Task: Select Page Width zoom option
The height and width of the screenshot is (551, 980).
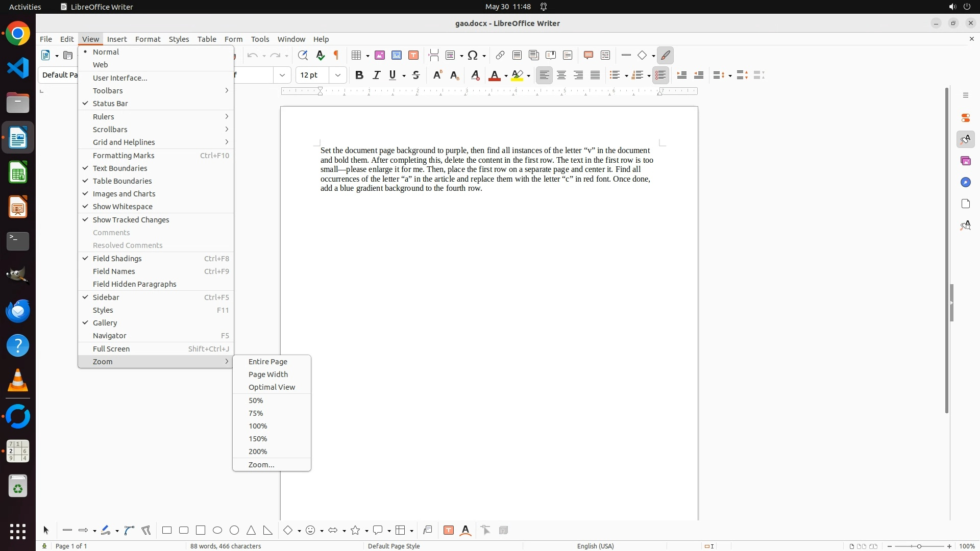Action: [268, 374]
